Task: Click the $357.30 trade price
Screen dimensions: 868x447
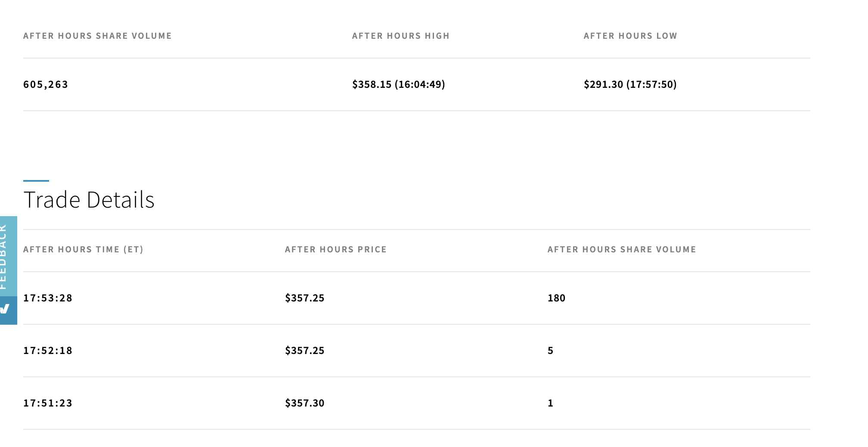Action: click(304, 403)
